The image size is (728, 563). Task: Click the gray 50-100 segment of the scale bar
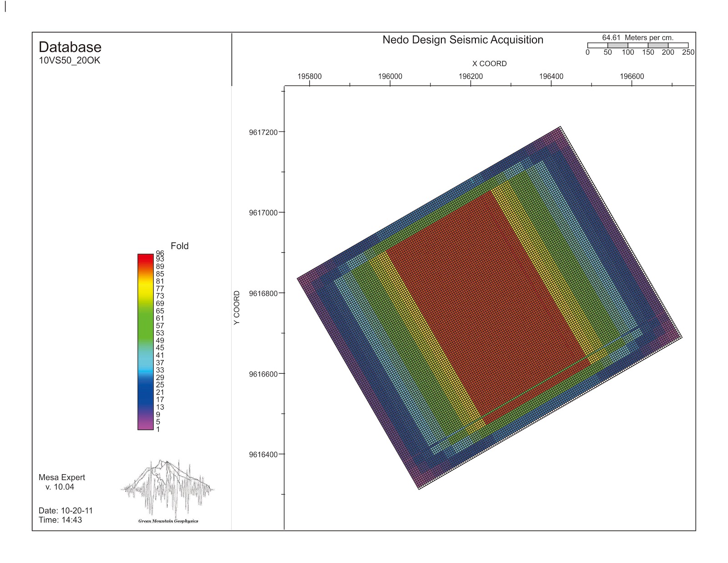(x=618, y=46)
